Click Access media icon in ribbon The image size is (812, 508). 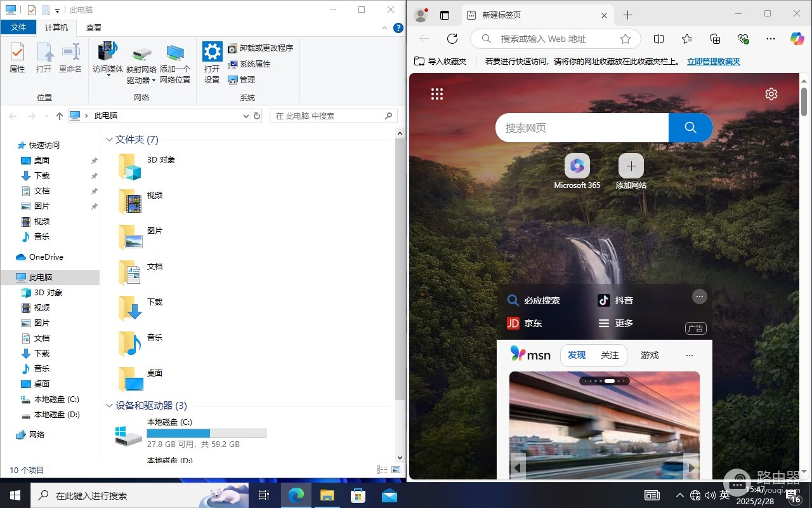(108, 51)
